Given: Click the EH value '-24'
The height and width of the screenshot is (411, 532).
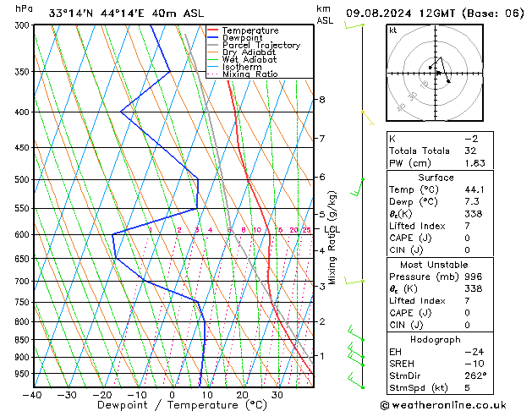Looking at the screenshot, I should (x=474, y=352).
